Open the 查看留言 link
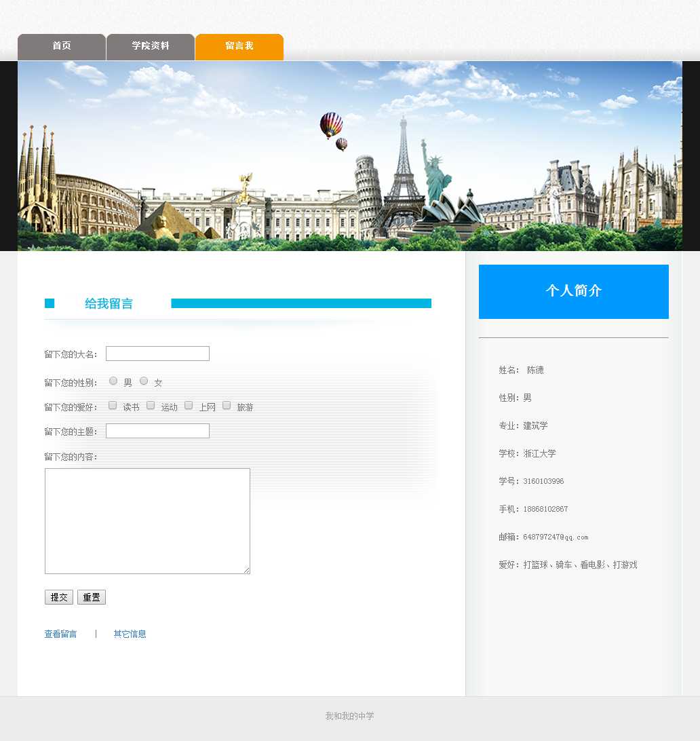The width and height of the screenshot is (700, 741). (60, 634)
